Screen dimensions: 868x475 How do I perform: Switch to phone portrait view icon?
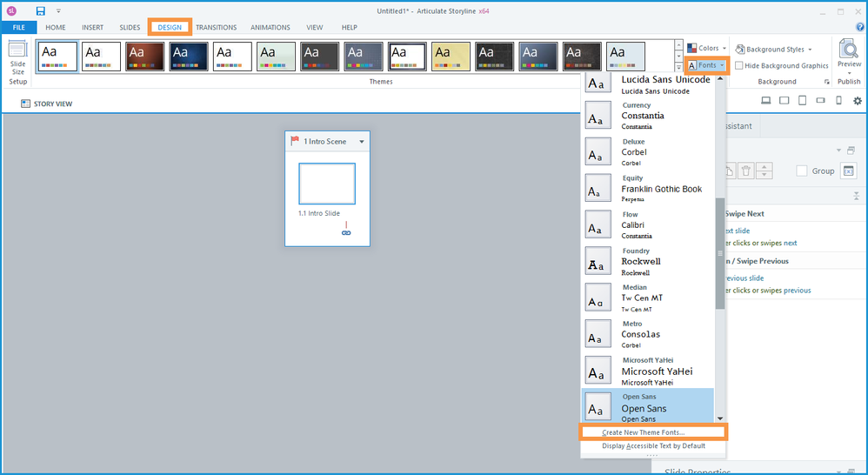click(838, 101)
